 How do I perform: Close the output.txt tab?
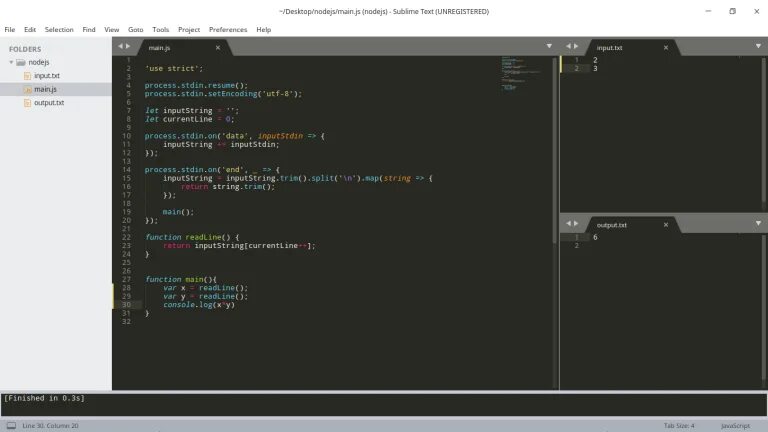pyautogui.click(x=666, y=225)
